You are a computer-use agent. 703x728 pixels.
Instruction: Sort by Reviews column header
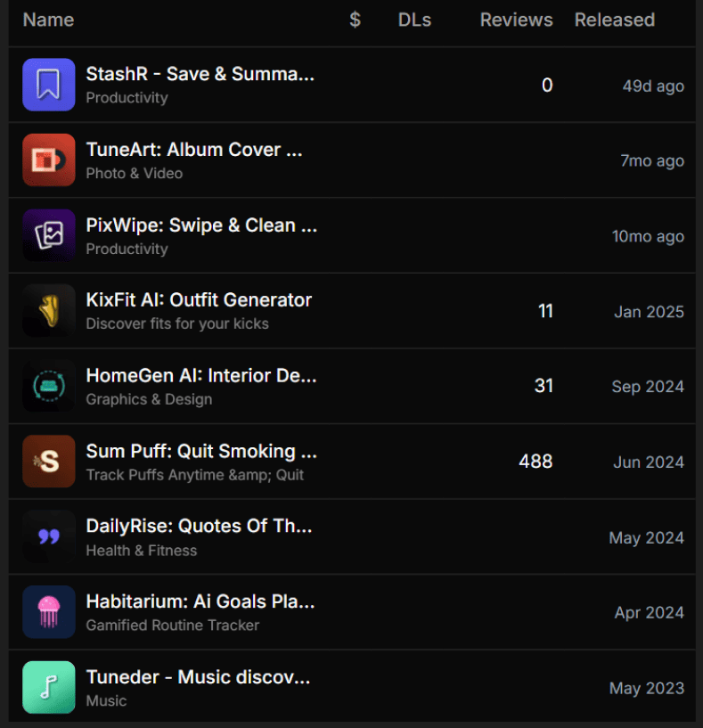[x=516, y=20]
